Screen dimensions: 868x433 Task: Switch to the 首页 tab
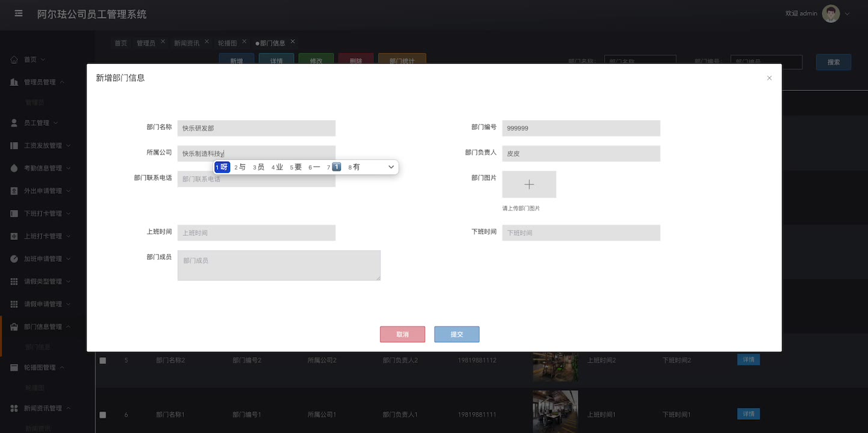coord(121,43)
